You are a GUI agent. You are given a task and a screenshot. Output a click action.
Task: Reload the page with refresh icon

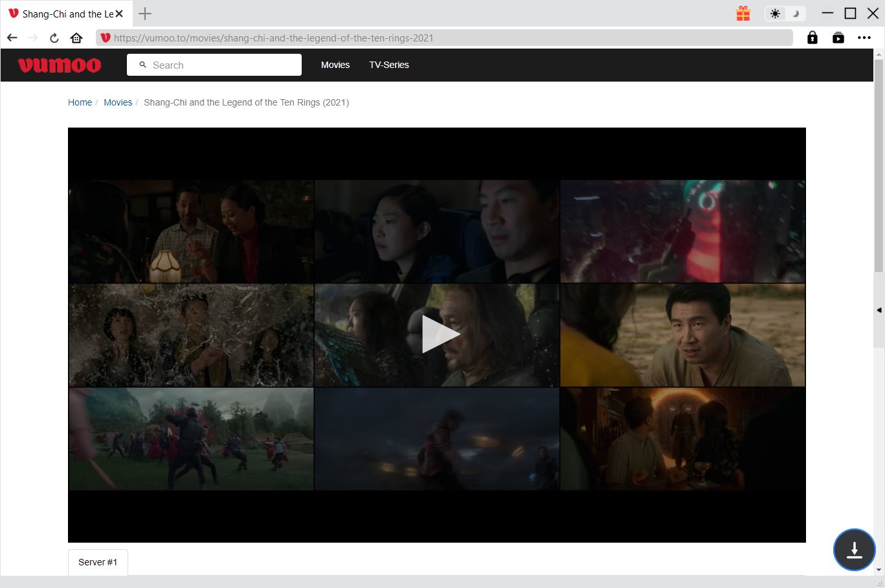pos(54,38)
